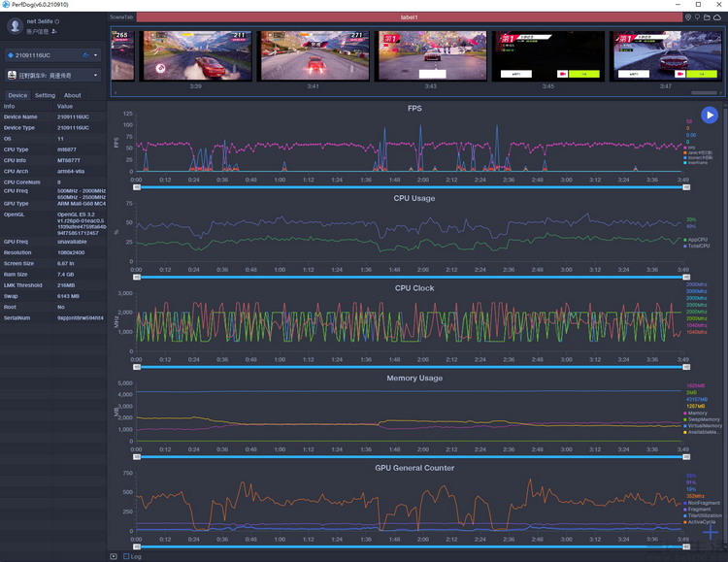728x562 pixels.
Task: Click the device connection link icon
Action: coord(85,54)
